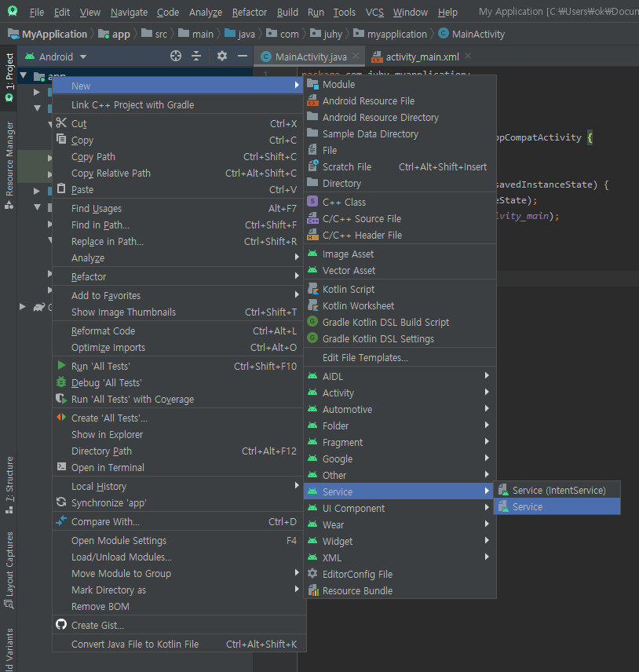The width and height of the screenshot is (639, 672).
Task: Choose Compare With...
Action: click(179, 521)
